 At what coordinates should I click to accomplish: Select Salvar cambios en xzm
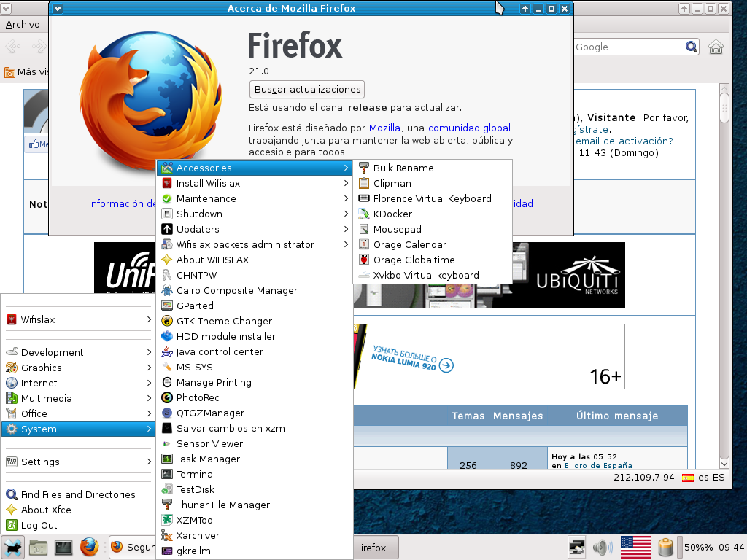pos(255,428)
